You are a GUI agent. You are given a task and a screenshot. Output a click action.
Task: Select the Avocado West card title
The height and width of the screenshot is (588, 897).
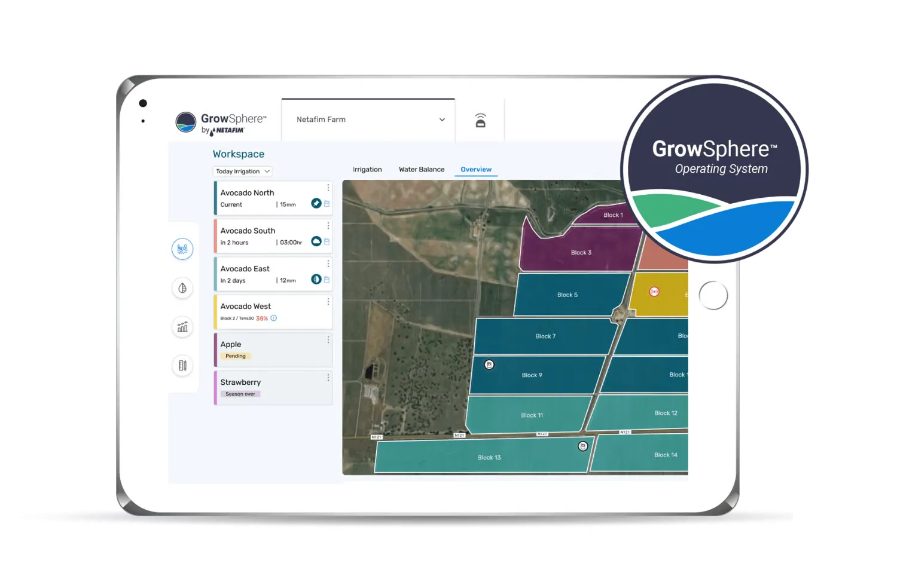coord(245,307)
